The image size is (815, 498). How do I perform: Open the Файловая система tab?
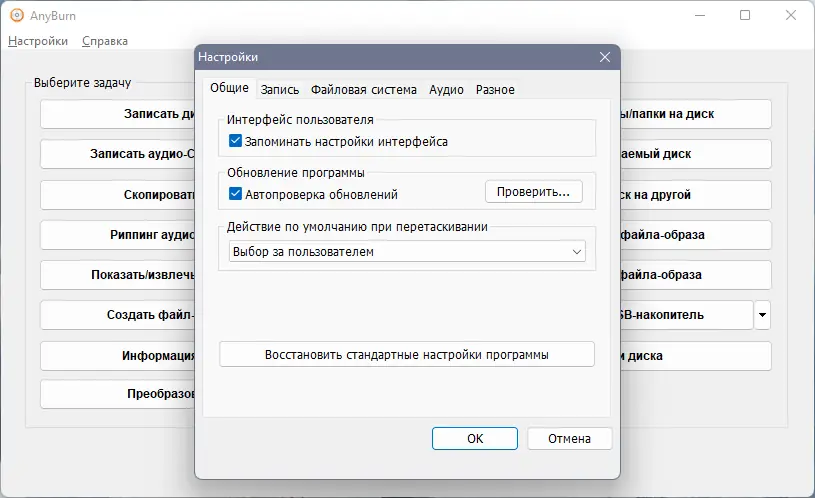pyautogui.click(x=364, y=89)
